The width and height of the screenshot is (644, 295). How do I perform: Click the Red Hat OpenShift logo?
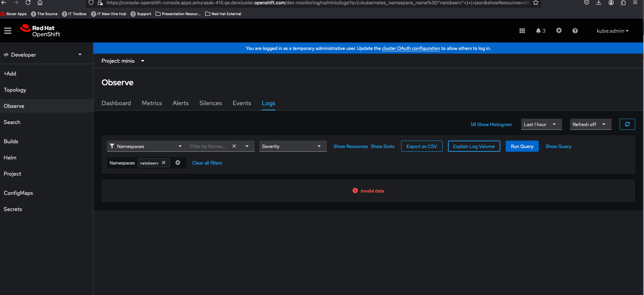[x=40, y=31]
